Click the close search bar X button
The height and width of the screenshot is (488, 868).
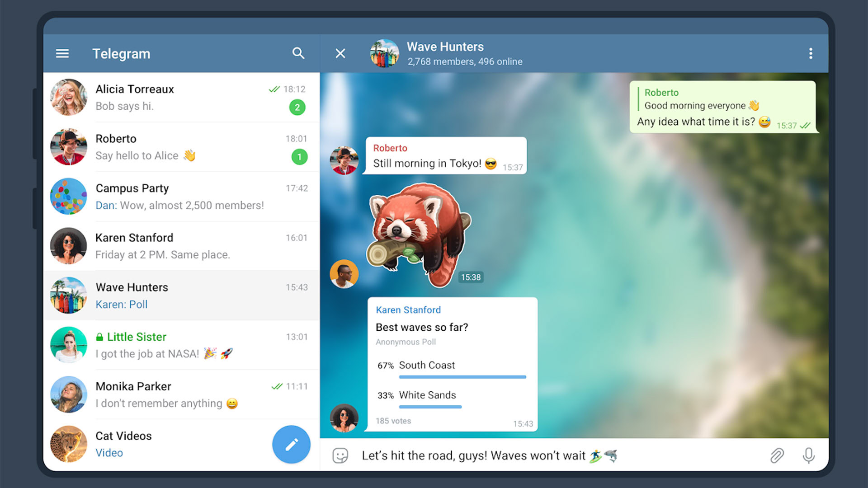tap(340, 52)
